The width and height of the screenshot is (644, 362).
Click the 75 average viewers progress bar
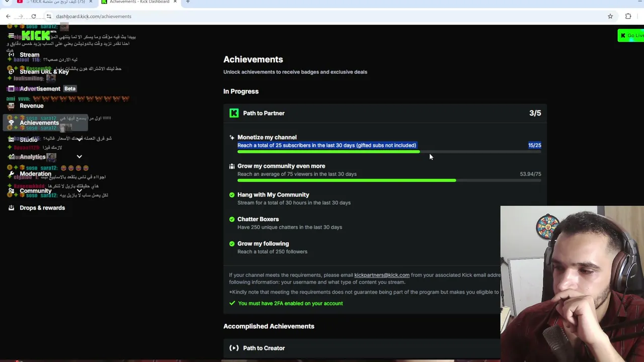coord(389,180)
